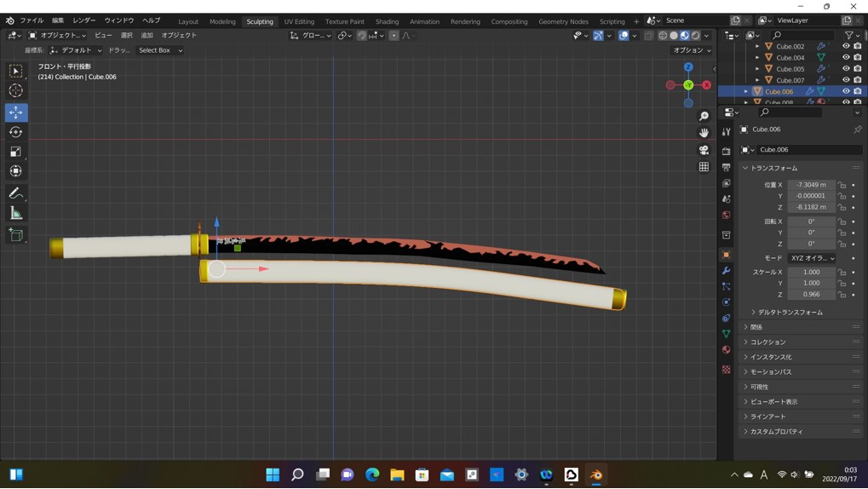The image size is (868, 489).
Task: Hide Cube.006 in viewport
Action: coord(846,91)
